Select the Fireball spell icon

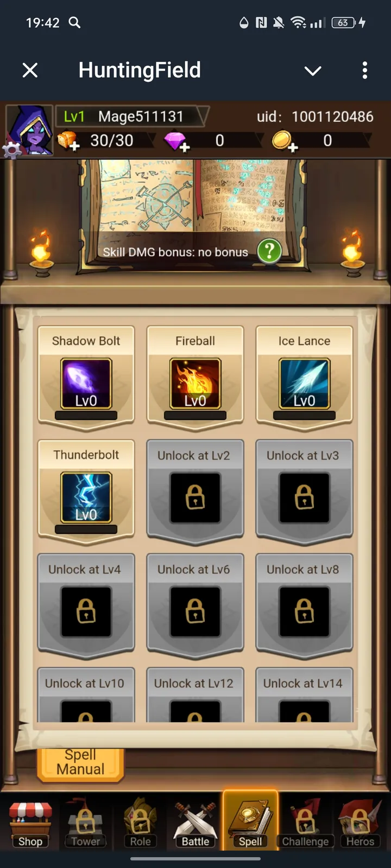195,384
